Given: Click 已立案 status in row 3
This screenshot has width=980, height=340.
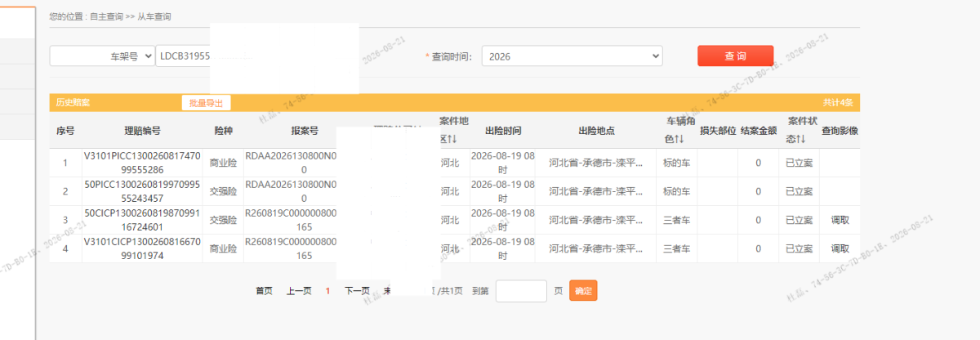Looking at the screenshot, I should coord(799,220).
